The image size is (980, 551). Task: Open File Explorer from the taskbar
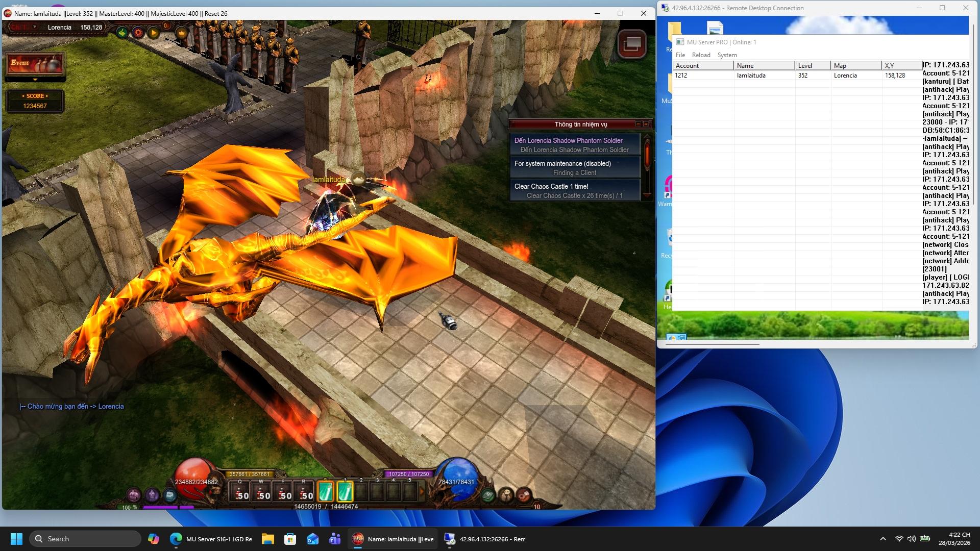(267, 539)
